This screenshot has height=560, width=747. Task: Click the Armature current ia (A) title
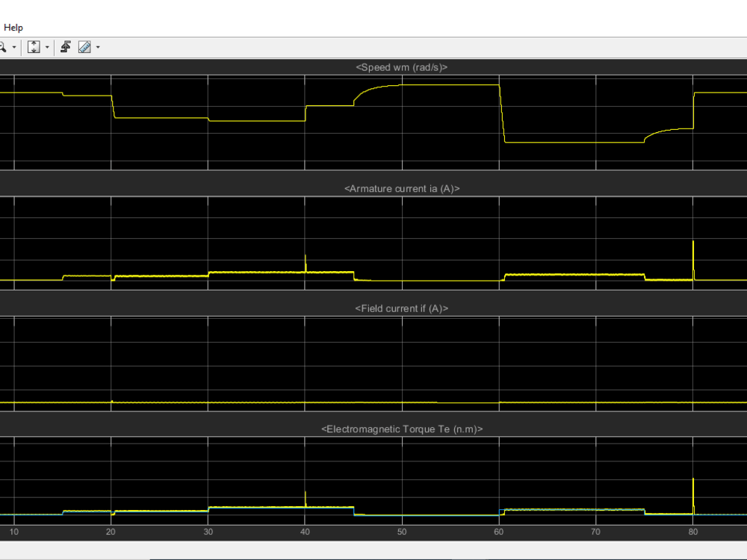point(402,189)
